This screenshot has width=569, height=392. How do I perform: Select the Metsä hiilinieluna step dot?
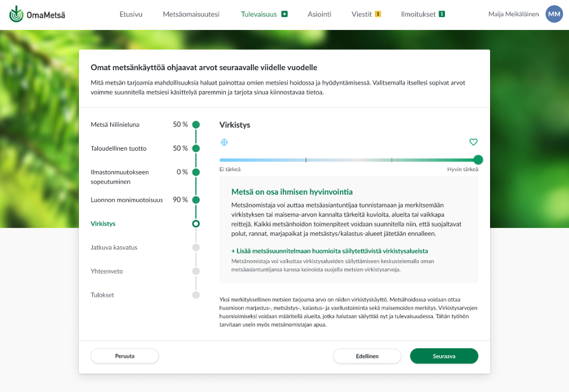[196, 125]
